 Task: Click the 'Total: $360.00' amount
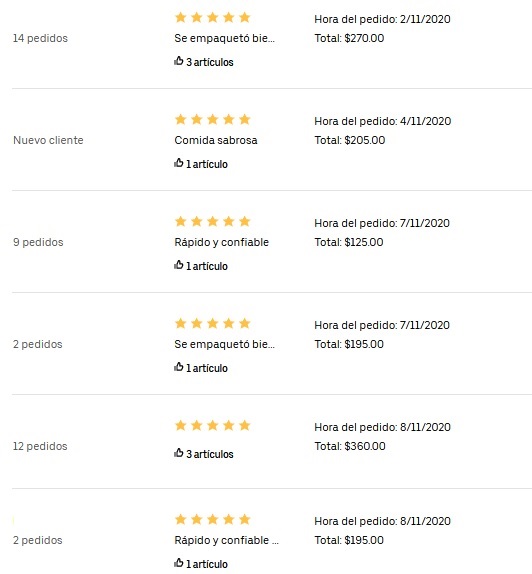[x=350, y=446]
